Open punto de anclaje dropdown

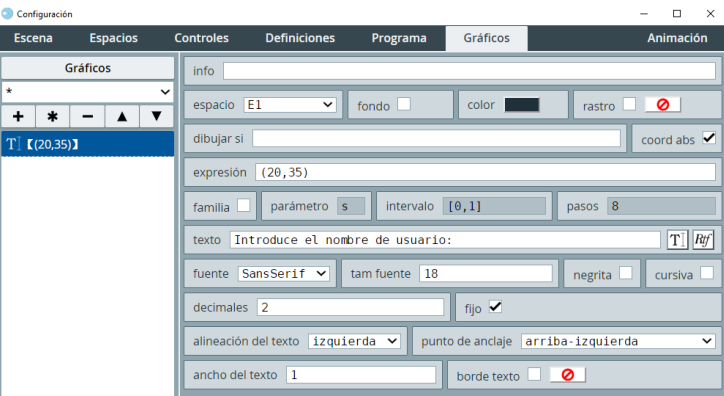pos(618,341)
